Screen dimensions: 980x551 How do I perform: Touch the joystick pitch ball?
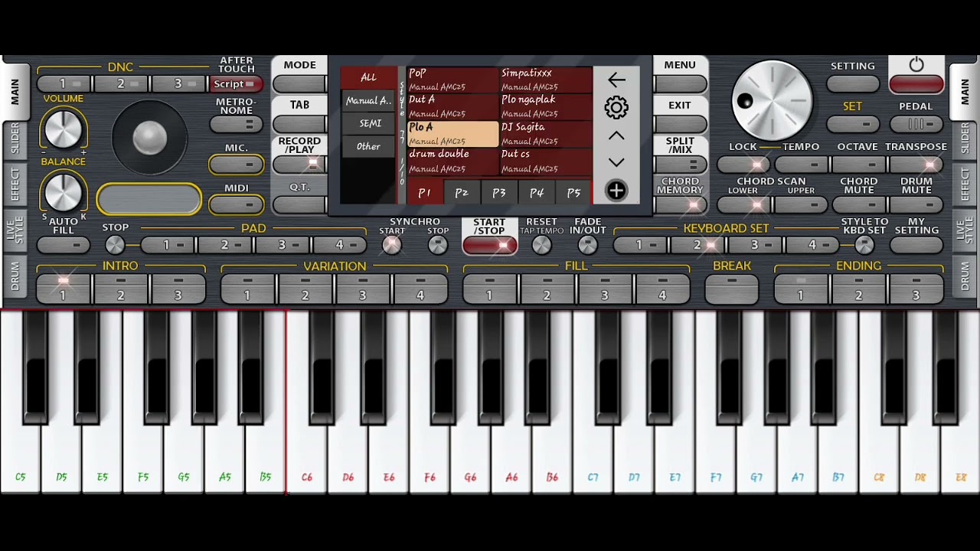150,137
